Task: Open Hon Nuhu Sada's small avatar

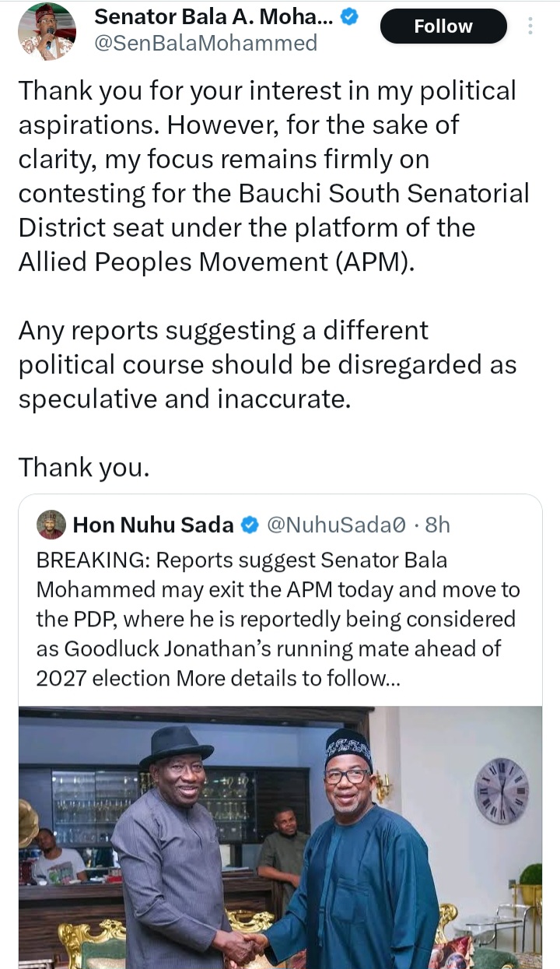Action: point(51,525)
